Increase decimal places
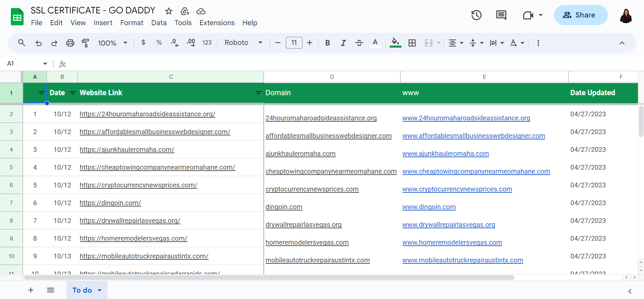The width and height of the screenshot is (644, 299). [191, 43]
